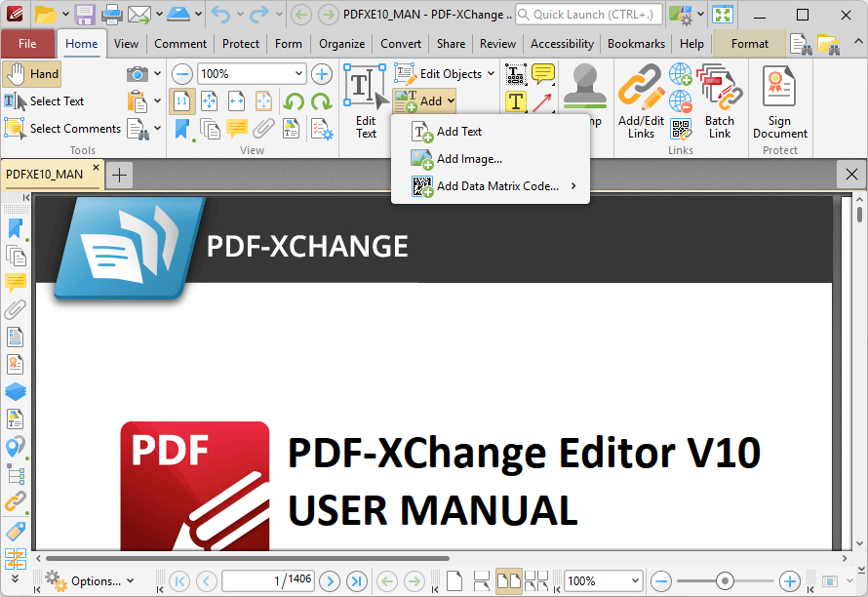Image resolution: width=868 pixels, height=597 pixels.
Task: Select the Sticky Note comment icon
Action: [543, 74]
